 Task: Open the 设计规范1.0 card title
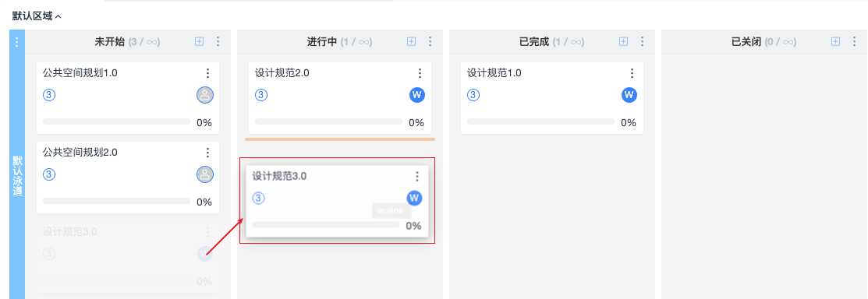[x=494, y=73]
